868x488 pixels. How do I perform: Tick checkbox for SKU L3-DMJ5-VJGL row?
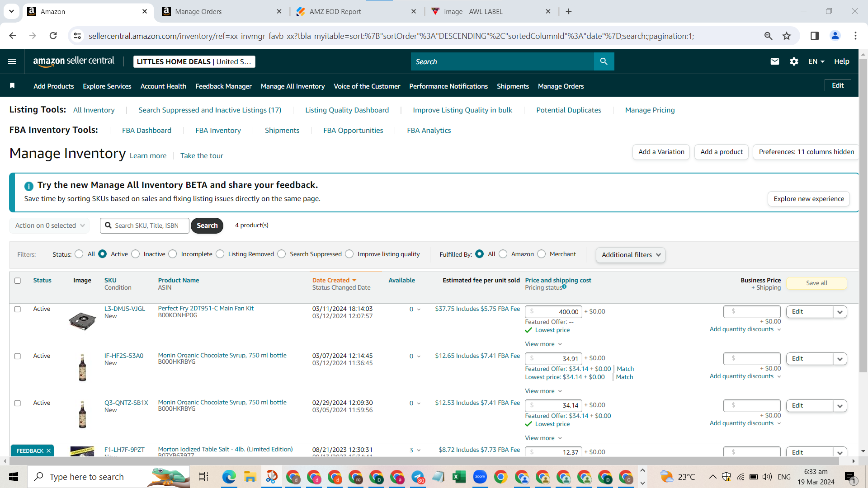click(18, 309)
